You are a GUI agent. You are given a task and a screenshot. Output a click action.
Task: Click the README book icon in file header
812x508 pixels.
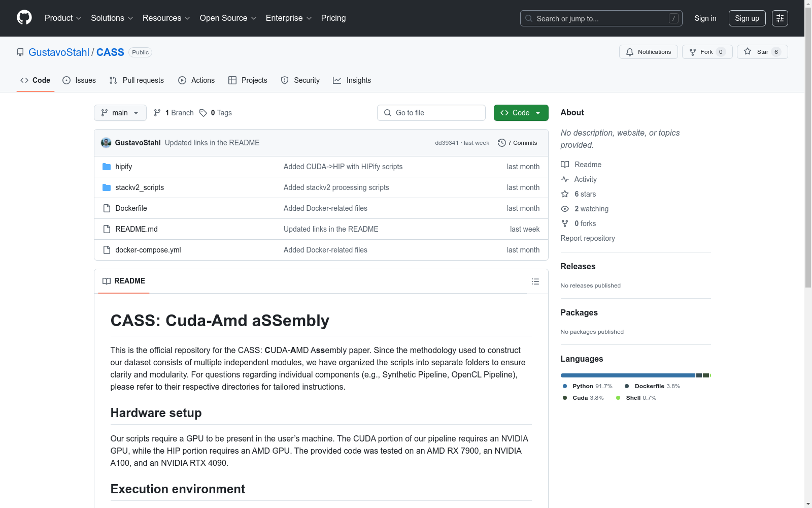tap(107, 281)
